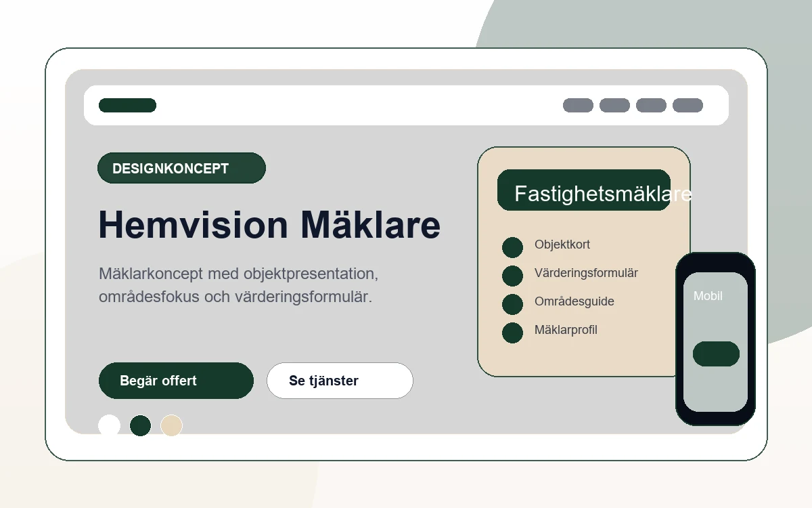The height and width of the screenshot is (508, 812).
Task: Click the "Begär offert" button
Action: [x=176, y=381]
